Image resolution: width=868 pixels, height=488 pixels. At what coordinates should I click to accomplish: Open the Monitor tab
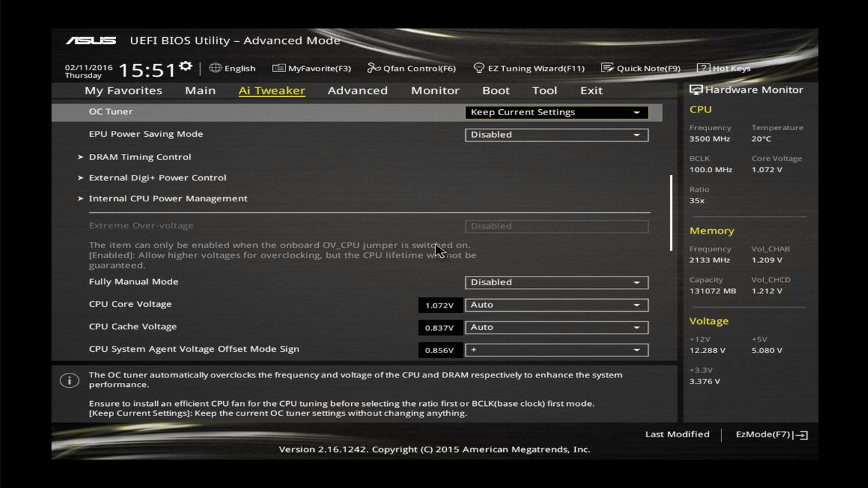[x=435, y=90]
